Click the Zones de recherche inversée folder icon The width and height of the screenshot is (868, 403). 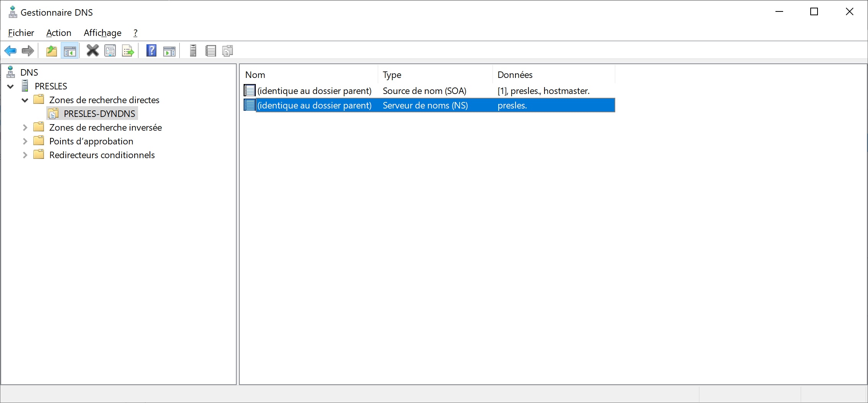(x=39, y=127)
